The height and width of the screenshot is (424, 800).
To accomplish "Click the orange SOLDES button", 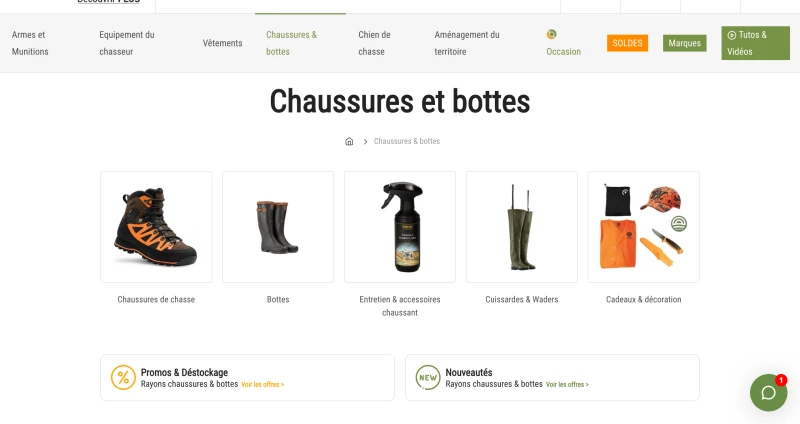I will click(628, 43).
